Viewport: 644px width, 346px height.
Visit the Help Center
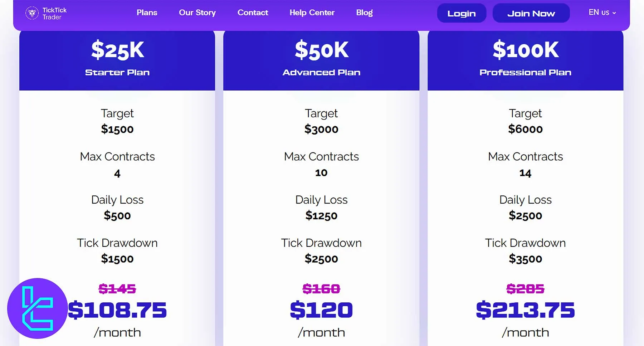pos(312,12)
